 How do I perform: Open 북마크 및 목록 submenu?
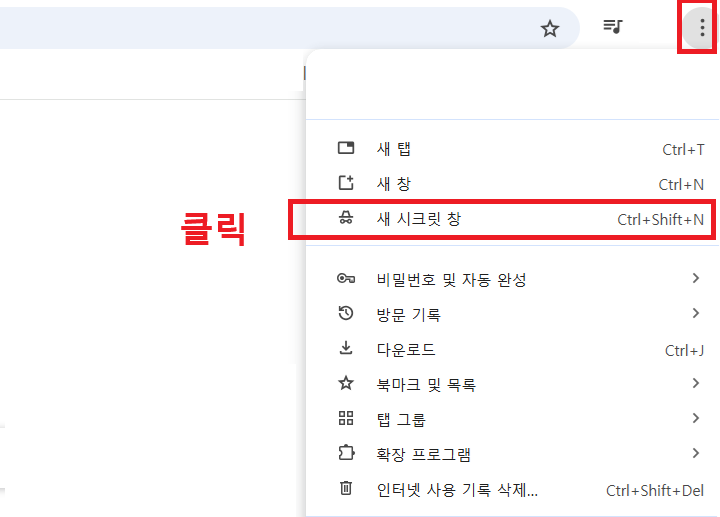[512, 384]
